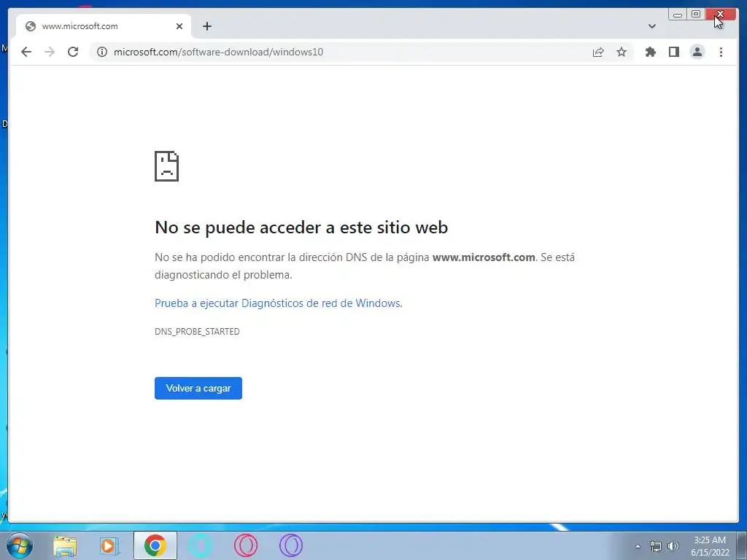The width and height of the screenshot is (747, 560).
Task: Launch Windows Media Player from taskbar
Action: [109, 545]
